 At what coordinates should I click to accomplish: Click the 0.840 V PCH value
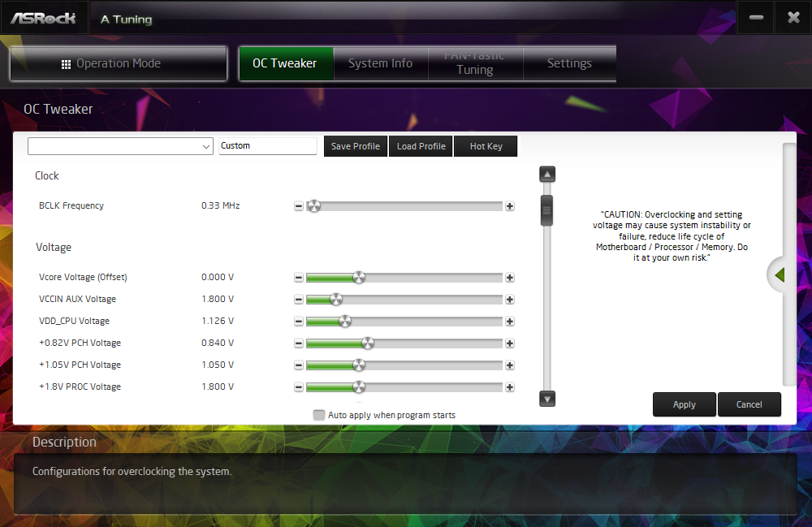pyautogui.click(x=218, y=343)
